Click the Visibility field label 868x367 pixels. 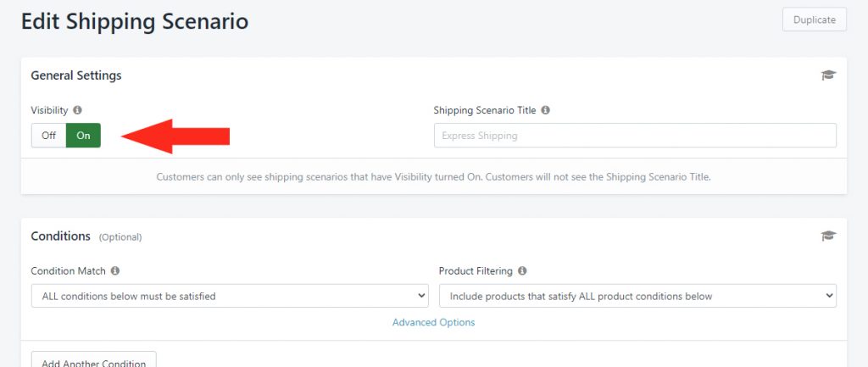click(x=49, y=110)
